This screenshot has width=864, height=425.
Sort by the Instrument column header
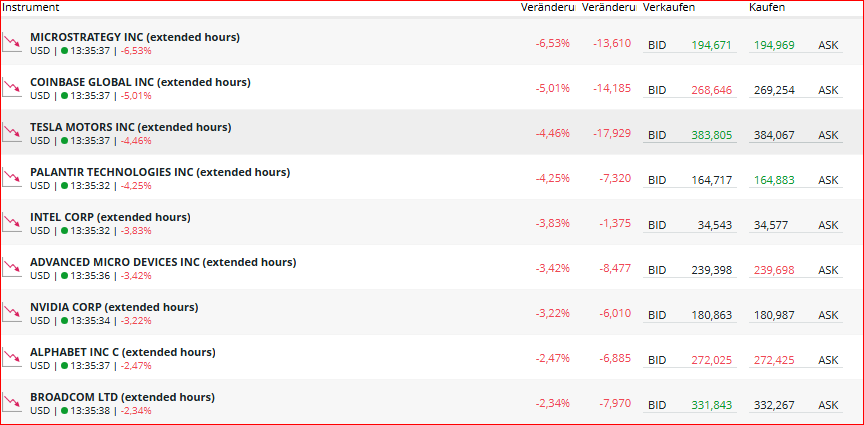(x=32, y=7)
